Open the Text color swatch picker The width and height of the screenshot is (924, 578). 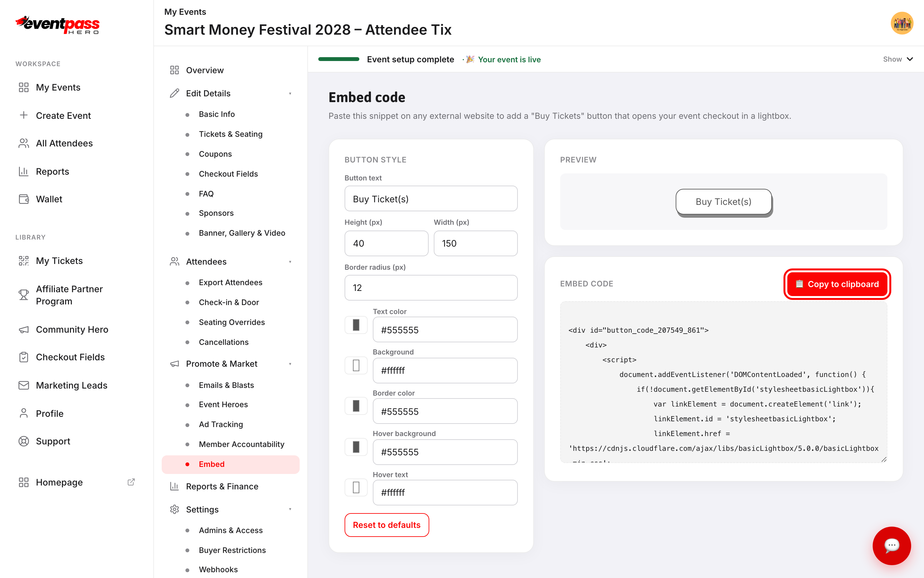point(356,325)
